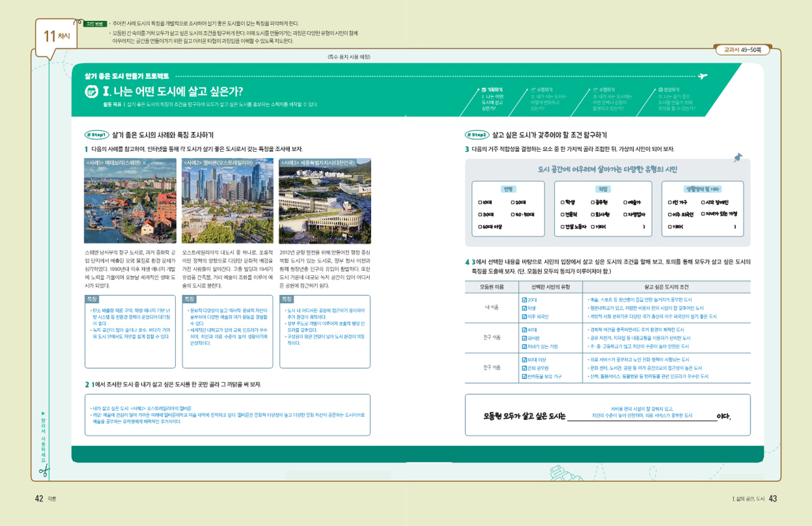Tick the '건설 노동자' checkbox
The height and width of the screenshot is (526, 812).
click(563, 227)
